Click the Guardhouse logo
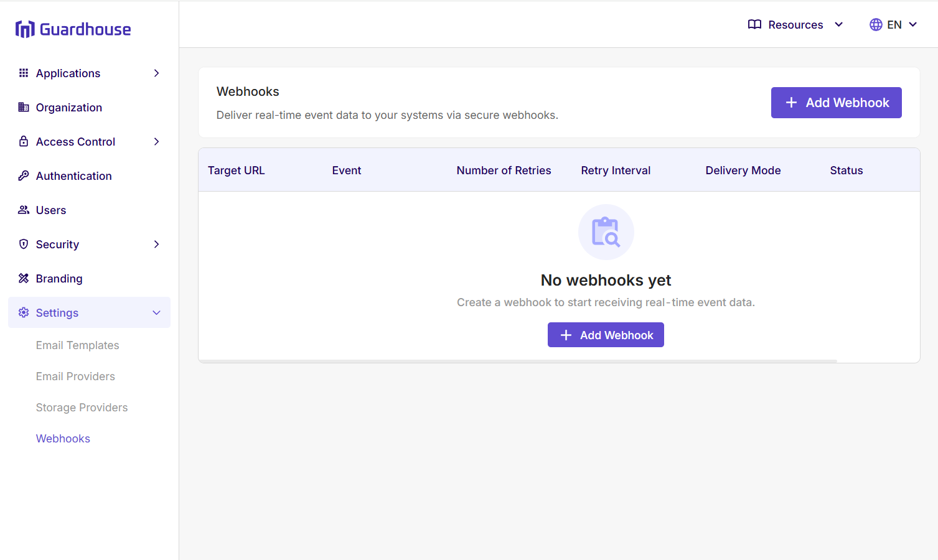Screen dimensions: 938x560 pos(72,29)
